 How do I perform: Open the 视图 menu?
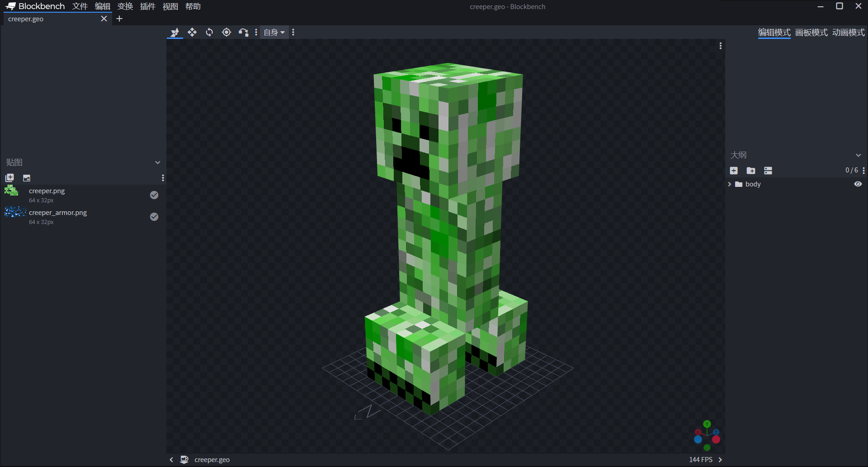(170, 6)
